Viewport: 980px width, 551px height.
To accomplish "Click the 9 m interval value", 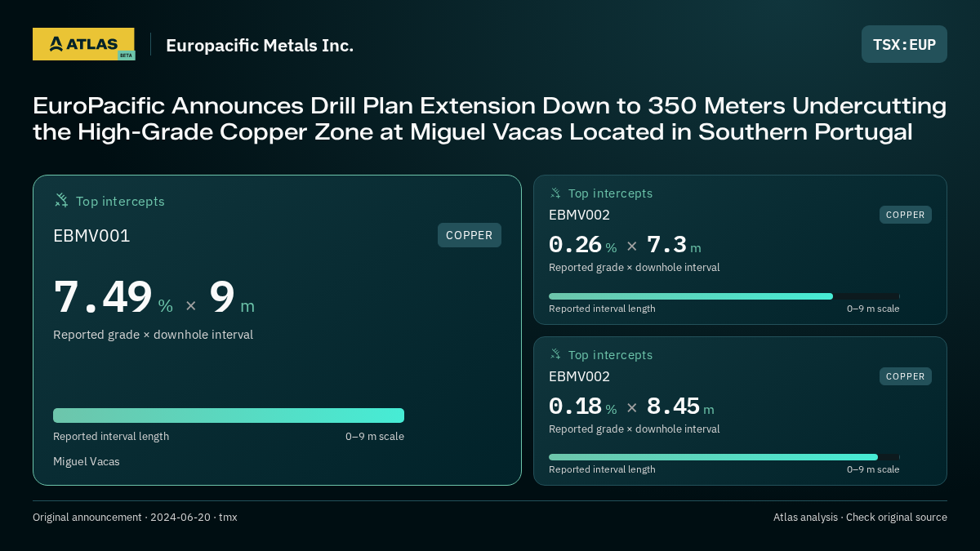I will (x=232, y=297).
